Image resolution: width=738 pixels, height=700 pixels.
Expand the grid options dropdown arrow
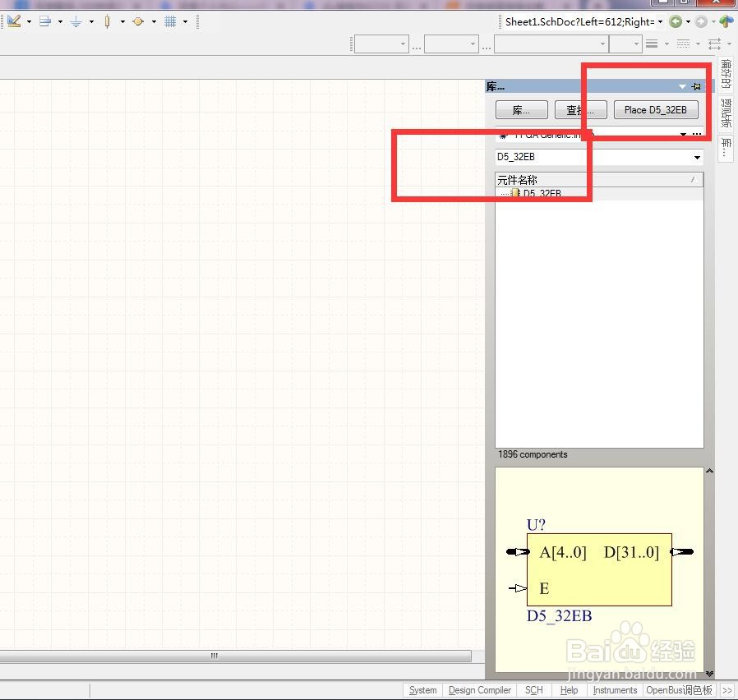(185, 21)
